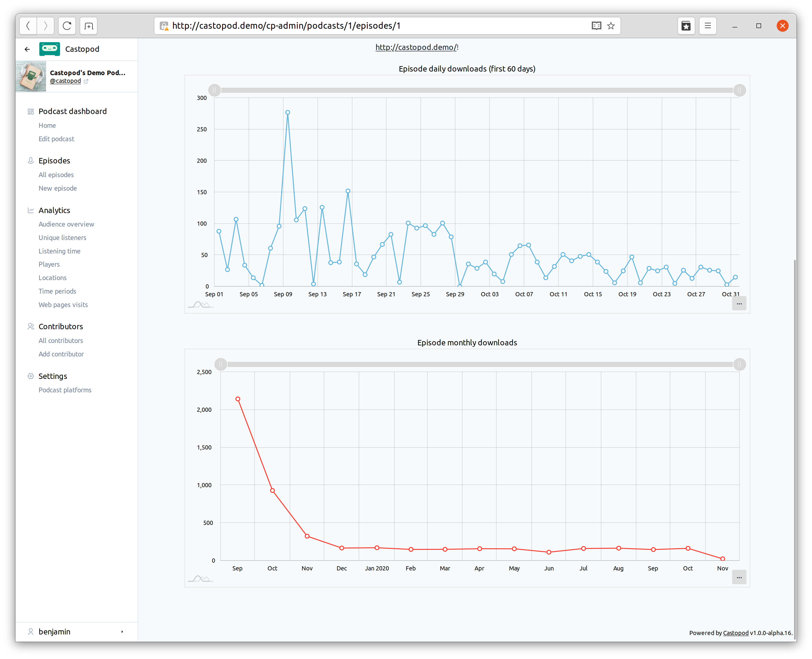This screenshot has width=812, height=659.
Task: Open Players analytics page
Action: (49, 265)
